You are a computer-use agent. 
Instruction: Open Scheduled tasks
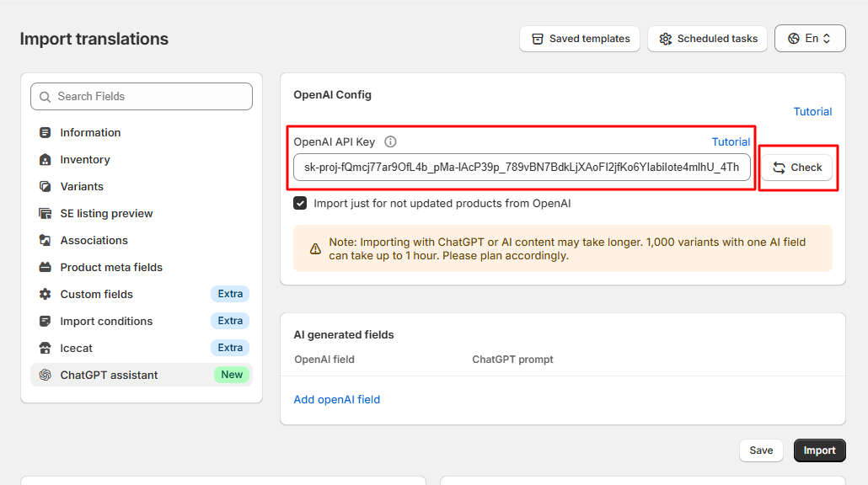coord(708,39)
